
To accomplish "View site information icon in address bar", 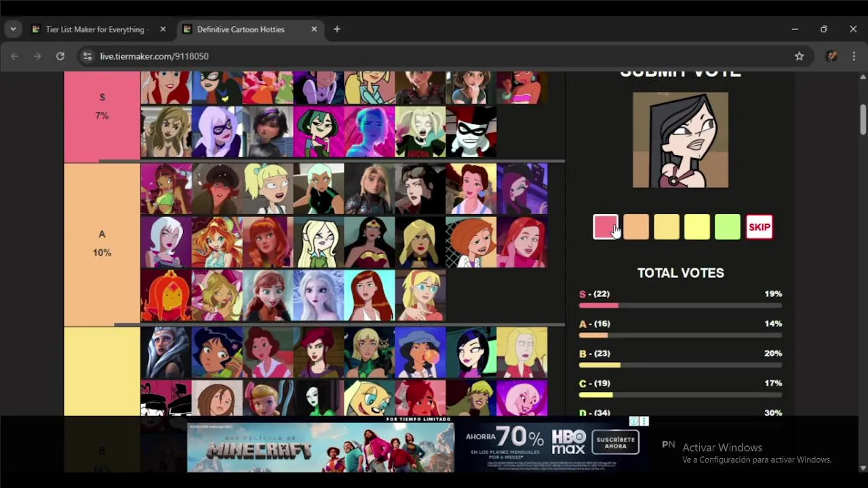I will click(87, 56).
